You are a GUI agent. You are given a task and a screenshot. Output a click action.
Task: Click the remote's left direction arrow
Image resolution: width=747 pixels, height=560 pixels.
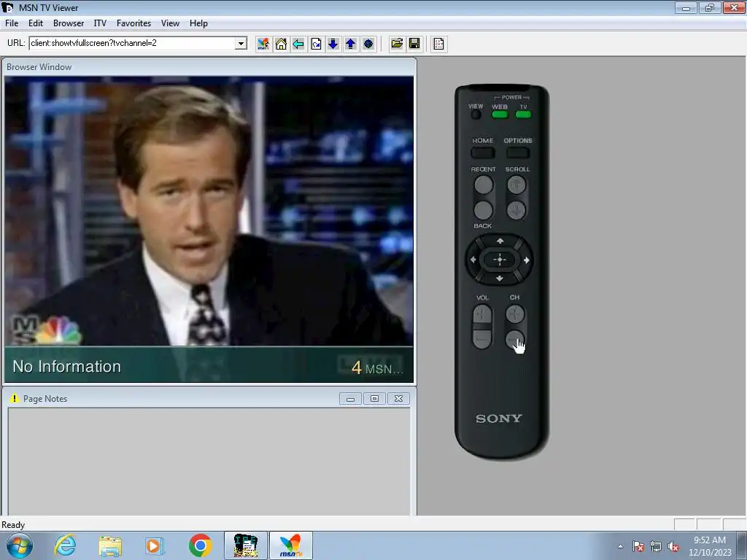pyautogui.click(x=473, y=260)
